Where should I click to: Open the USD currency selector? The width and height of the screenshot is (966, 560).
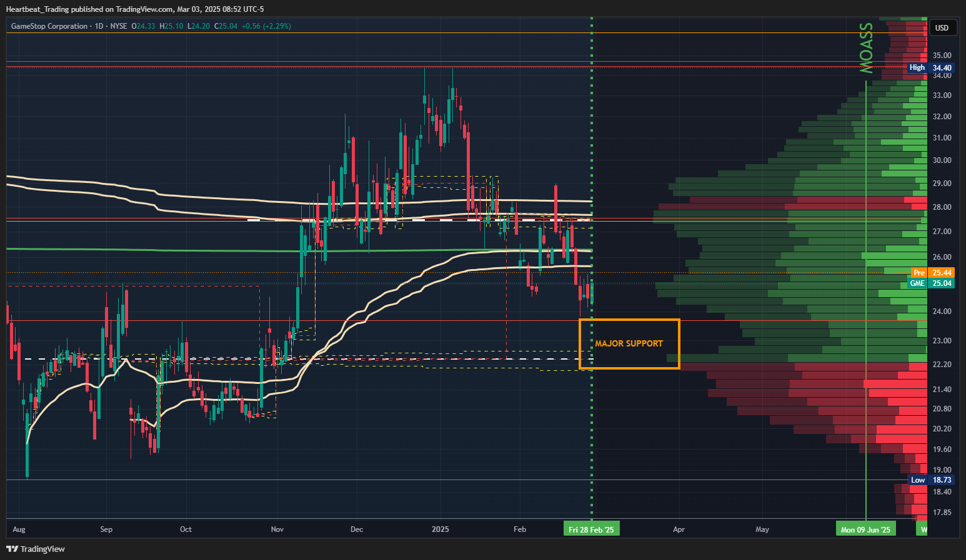[942, 27]
